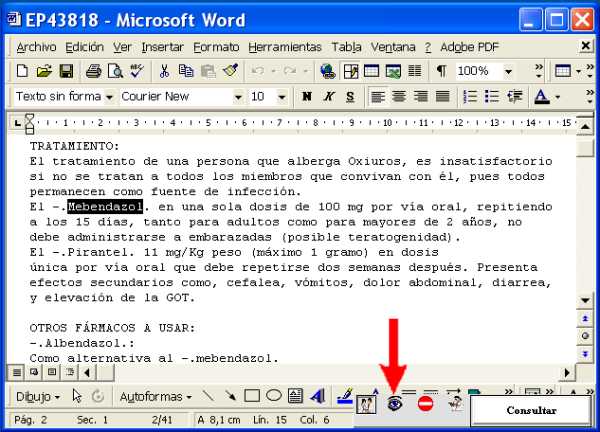Cut the selection with the scissors icon
The width and height of the screenshot is (600, 432).
pyautogui.click(x=164, y=71)
